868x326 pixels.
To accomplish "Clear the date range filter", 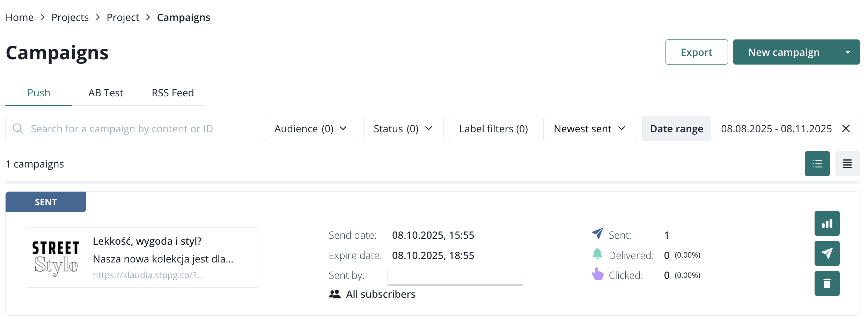I will click(846, 128).
